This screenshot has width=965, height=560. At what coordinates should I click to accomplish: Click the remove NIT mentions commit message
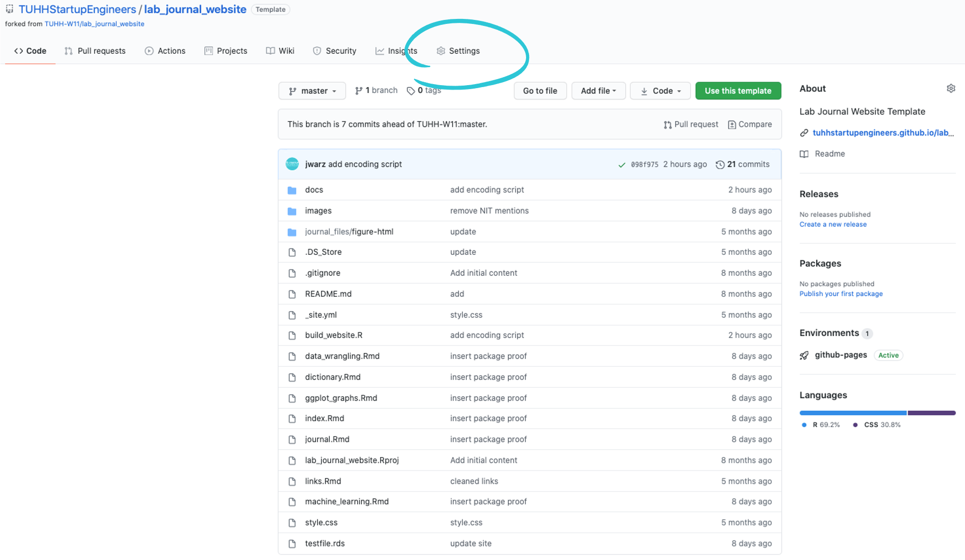click(x=489, y=211)
